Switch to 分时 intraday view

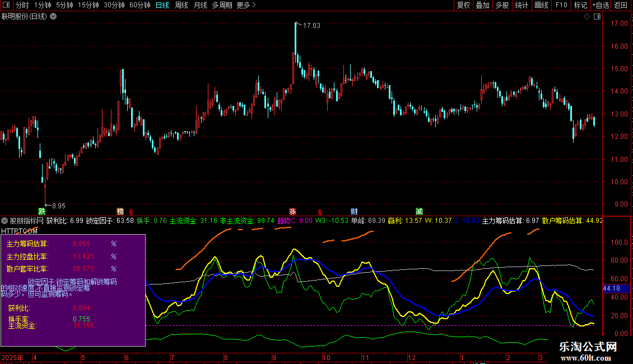point(22,6)
